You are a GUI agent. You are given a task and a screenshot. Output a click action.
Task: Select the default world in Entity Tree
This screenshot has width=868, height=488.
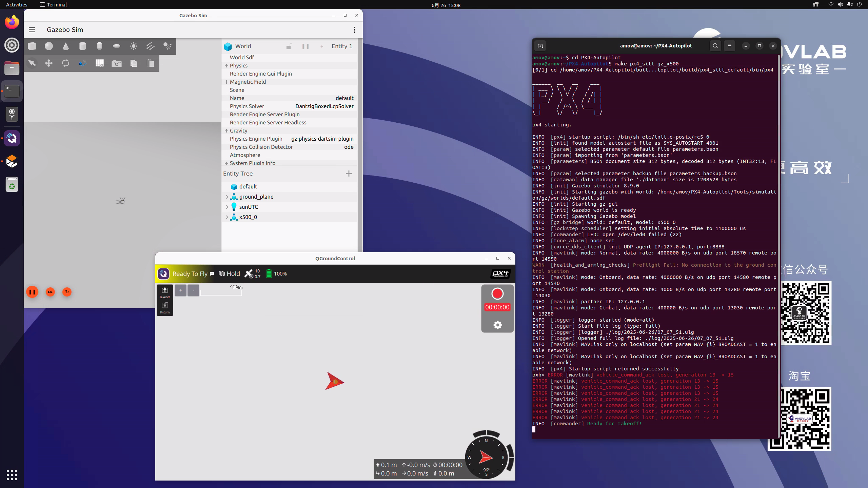(x=248, y=186)
